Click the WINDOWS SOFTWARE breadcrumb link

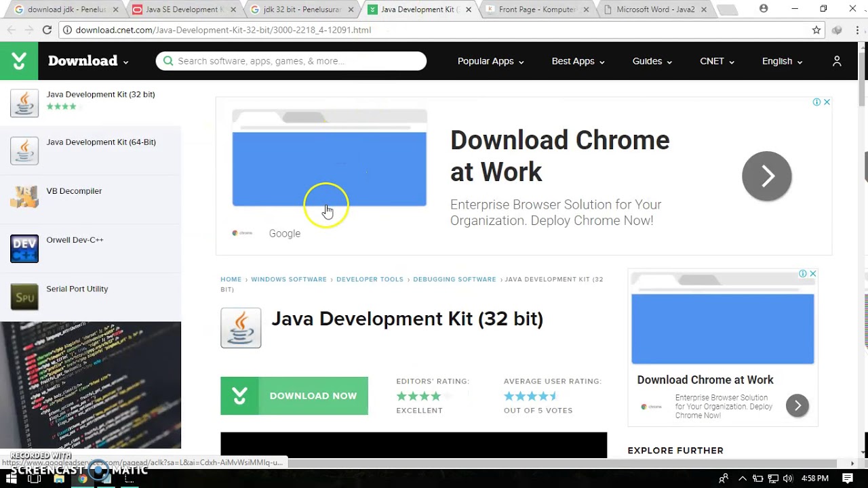pos(289,279)
